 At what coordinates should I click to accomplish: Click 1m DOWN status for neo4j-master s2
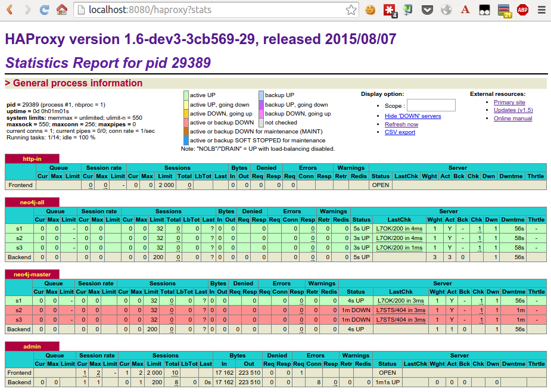coord(356,310)
